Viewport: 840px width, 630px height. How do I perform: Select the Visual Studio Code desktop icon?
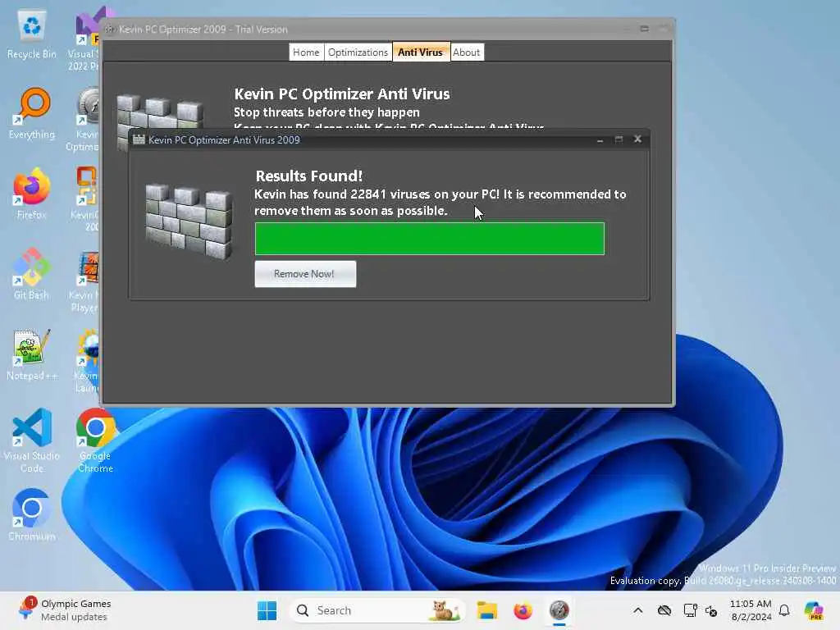pyautogui.click(x=32, y=441)
